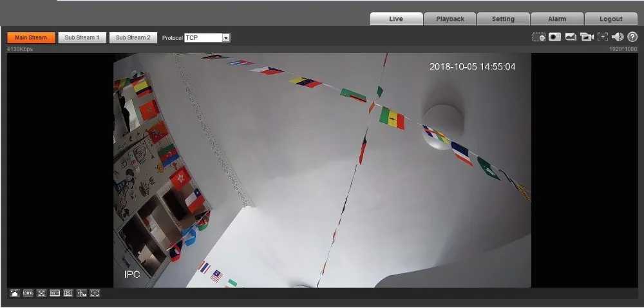This screenshot has height=308, width=644.
Task: Toggle audio with the speaker icon
Action: pos(618,37)
